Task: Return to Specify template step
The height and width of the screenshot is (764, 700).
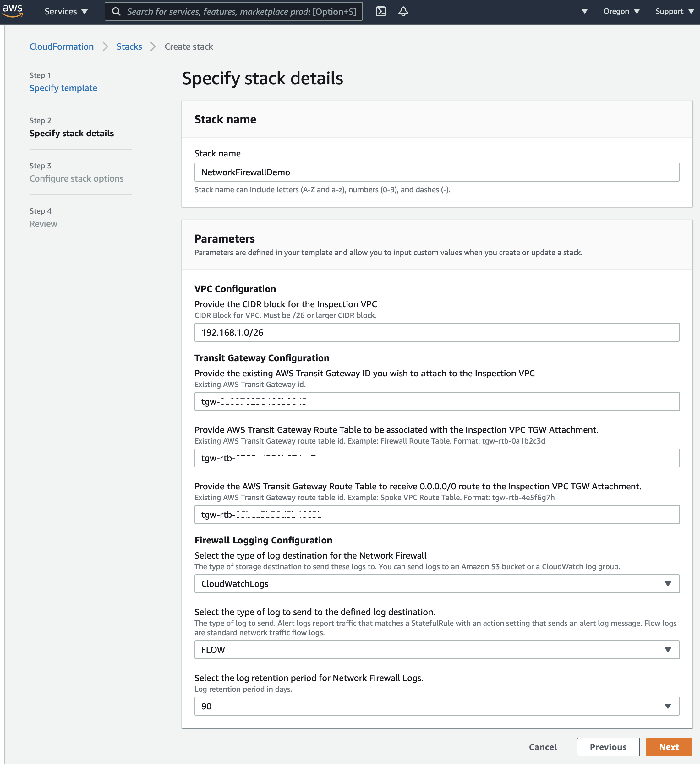Action: tap(63, 88)
